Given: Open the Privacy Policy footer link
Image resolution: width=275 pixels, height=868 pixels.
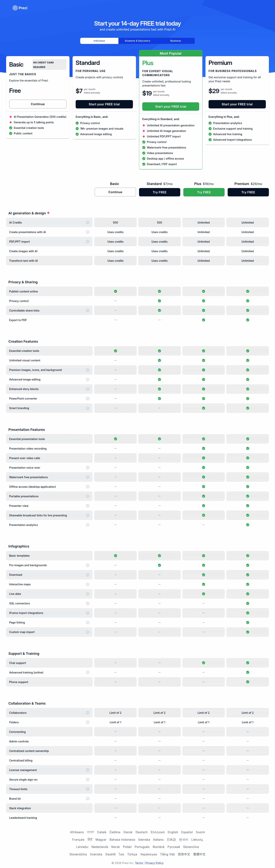Looking at the screenshot, I should (x=154, y=863).
